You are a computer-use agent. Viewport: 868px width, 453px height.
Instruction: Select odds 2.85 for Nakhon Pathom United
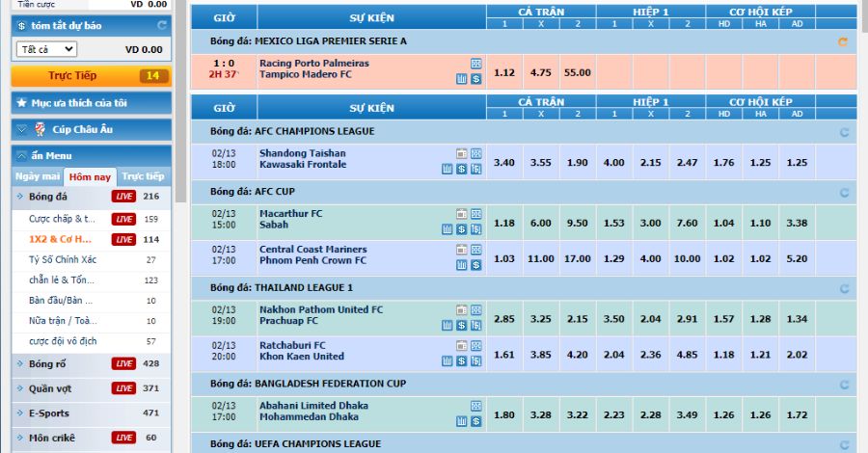[504, 319]
